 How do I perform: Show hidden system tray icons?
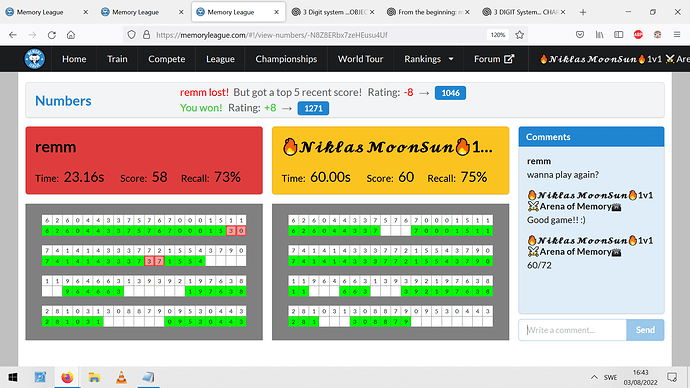pyautogui.click(x=594, y=377)
